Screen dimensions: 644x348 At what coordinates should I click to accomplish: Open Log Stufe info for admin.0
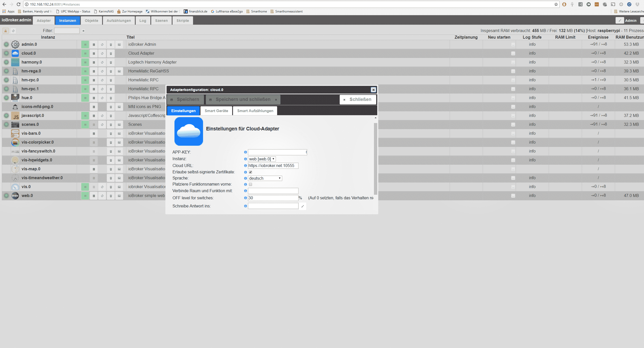(x=532, y=44)
